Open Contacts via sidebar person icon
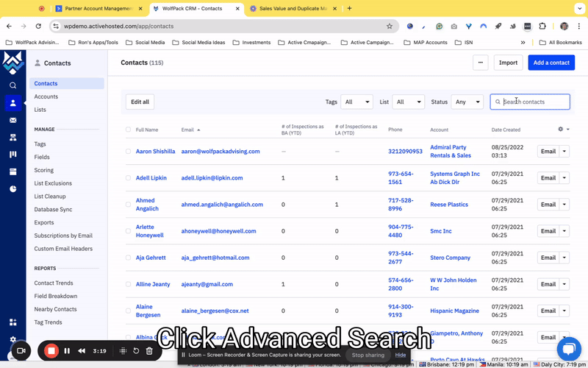Screen dimensions: 588x368 [12, 103]
